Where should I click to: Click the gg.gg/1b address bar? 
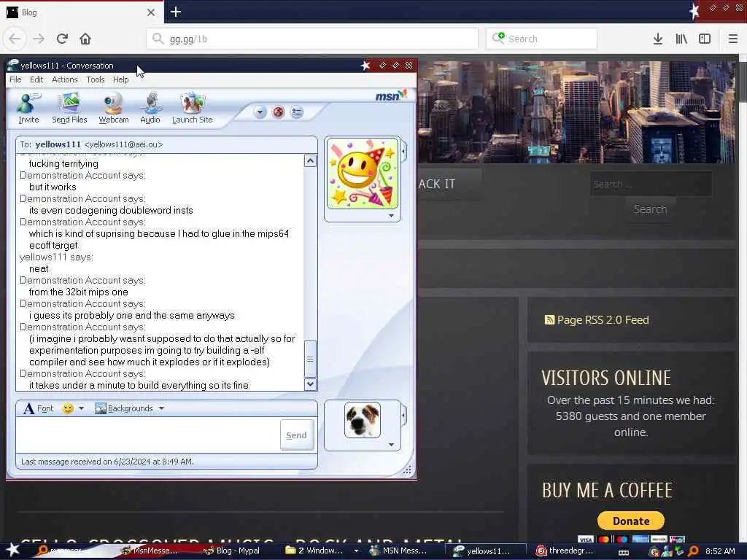pos(312,39)
